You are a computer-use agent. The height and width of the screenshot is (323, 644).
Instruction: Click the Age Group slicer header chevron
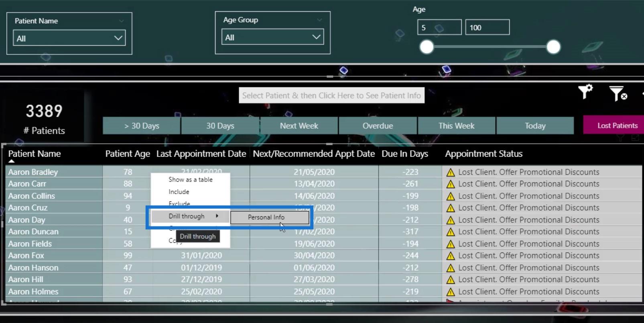[x=319, y=20]
